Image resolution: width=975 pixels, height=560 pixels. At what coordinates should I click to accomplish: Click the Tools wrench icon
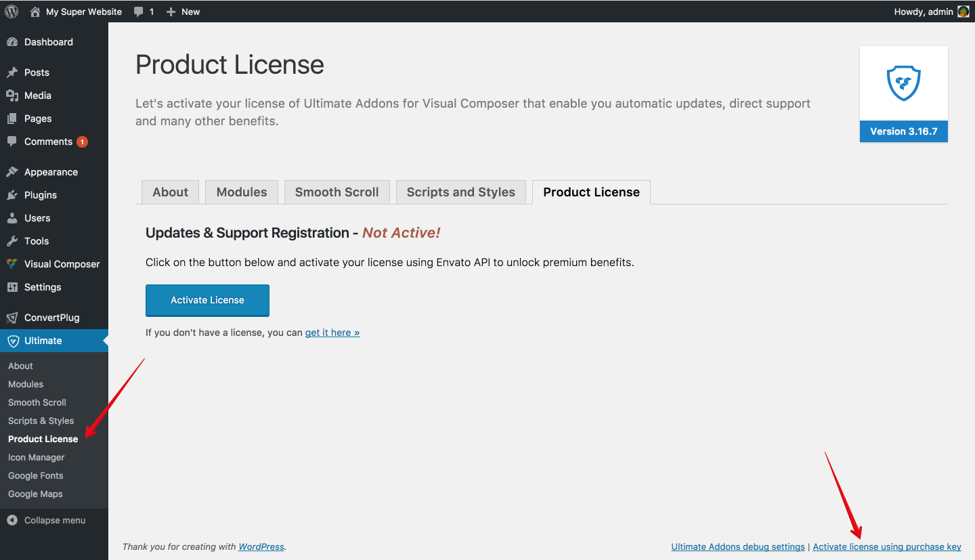[x=12, y=241]
